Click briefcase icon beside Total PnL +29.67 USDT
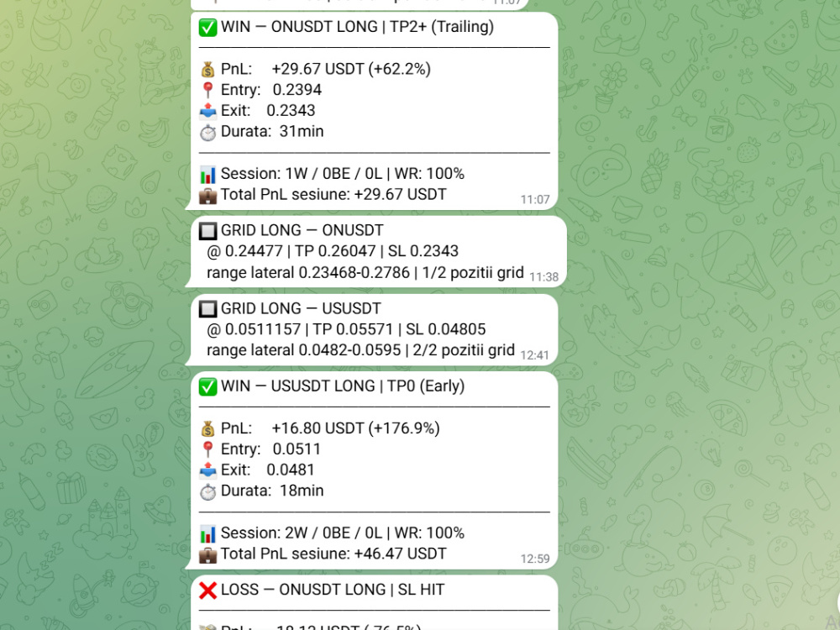Viewport: 840px width, 630px height. 207,195
